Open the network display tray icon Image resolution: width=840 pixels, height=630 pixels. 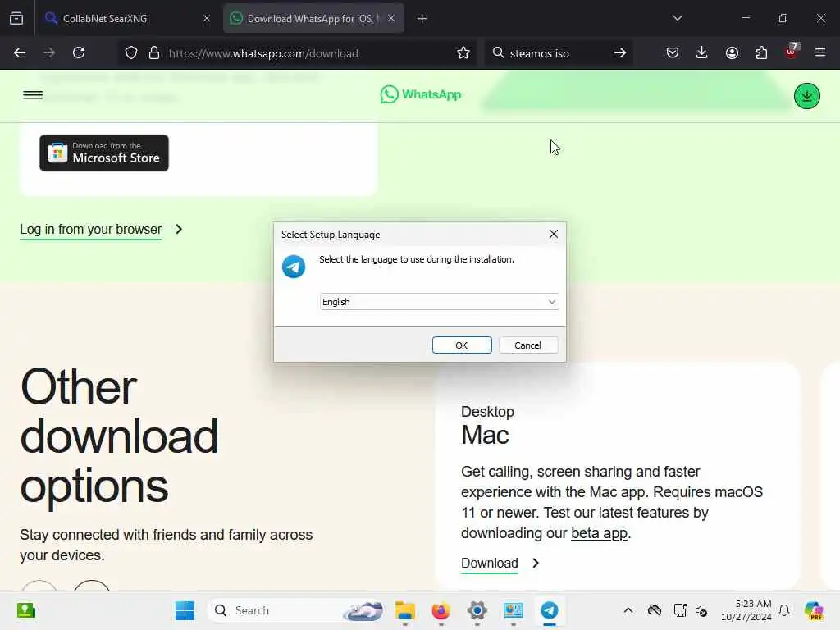click(680, 610)
